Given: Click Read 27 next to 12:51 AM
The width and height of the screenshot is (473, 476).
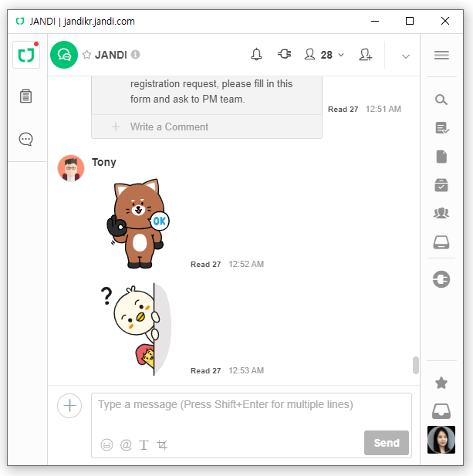Looking at the screenshot, I should coord(343,110).
